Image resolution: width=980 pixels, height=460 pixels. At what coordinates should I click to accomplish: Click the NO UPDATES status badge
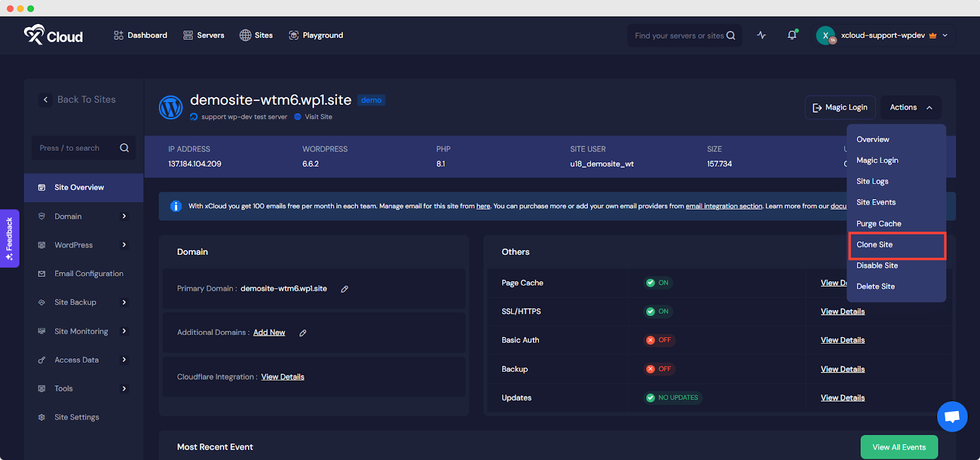click(673, 398)
